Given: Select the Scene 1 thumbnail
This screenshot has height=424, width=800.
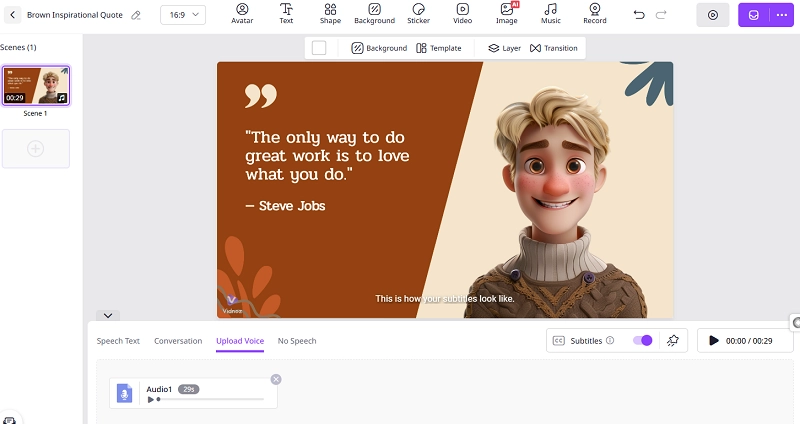Looking at the screenshot, I should [36, 86].
